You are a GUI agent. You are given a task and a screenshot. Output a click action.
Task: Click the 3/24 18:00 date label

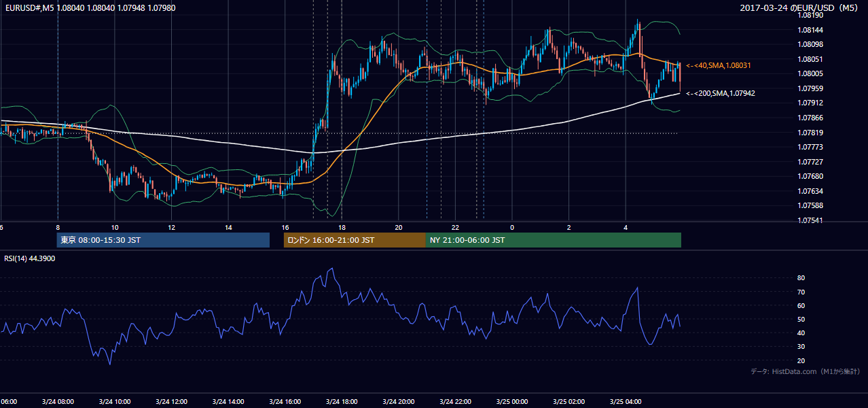[x=341, y=402]
